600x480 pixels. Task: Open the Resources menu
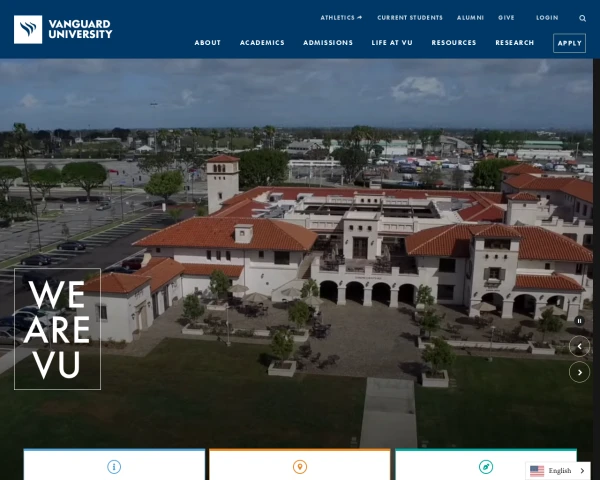454,42
